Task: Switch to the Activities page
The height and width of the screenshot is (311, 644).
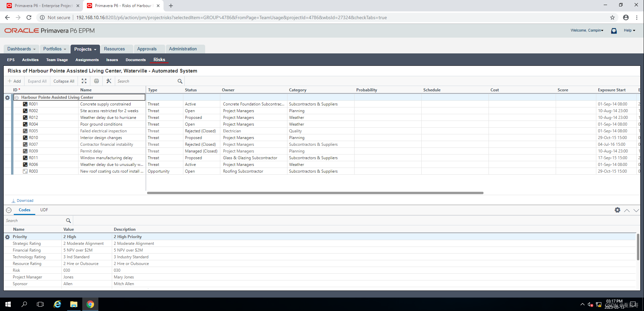Action: tap(30, 60)
